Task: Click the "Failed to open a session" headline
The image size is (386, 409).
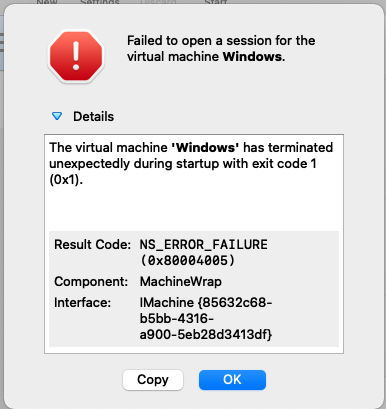Action: (x=221, y=48)
